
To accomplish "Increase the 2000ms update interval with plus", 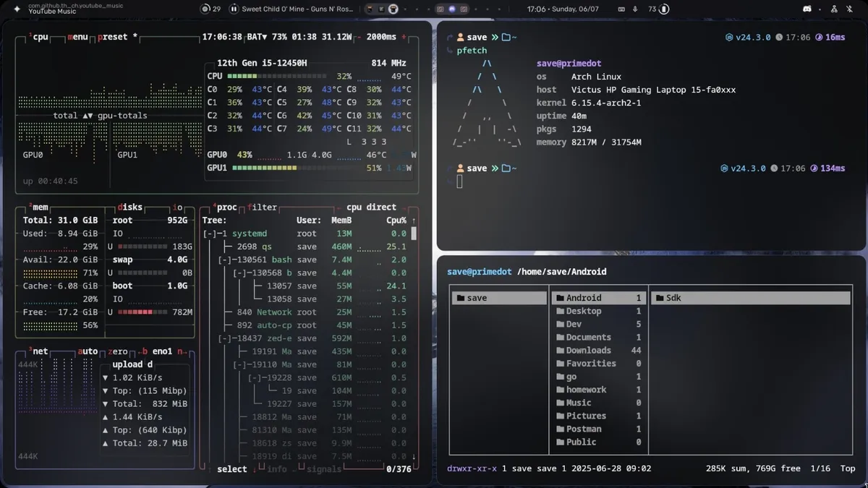I will pos(403,36).
